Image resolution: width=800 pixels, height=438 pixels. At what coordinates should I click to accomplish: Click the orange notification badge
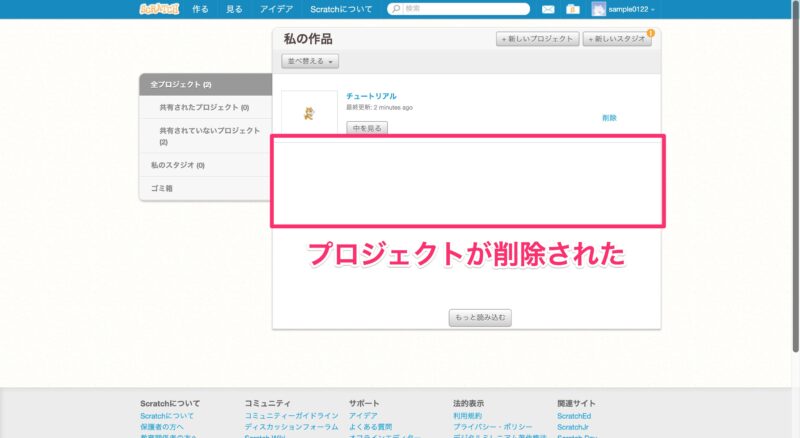pyautogui.click(x=651, y=33)
